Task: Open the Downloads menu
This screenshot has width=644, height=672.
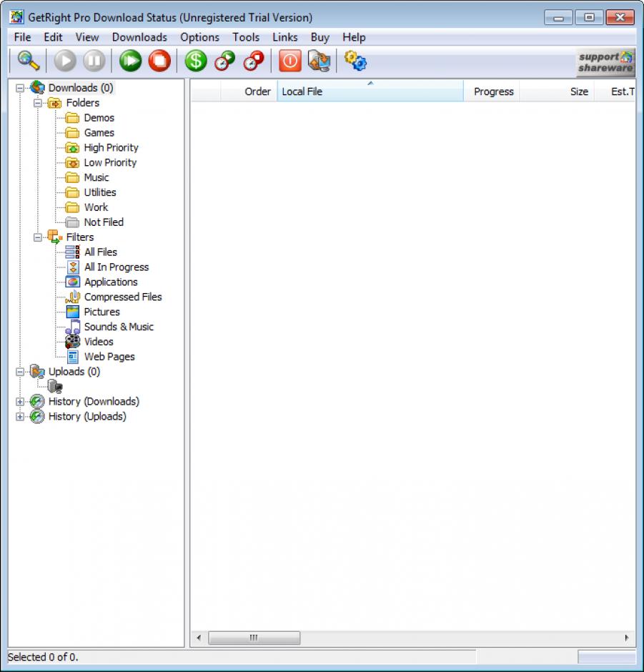Action: click(x=139, y=37)
